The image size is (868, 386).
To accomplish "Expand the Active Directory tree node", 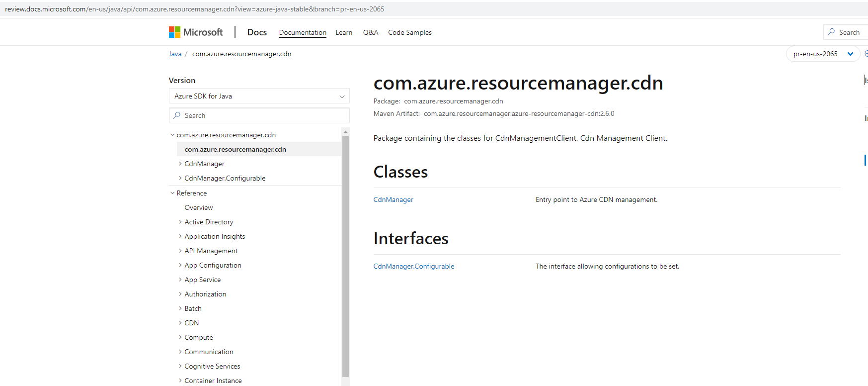I will (x=180, y=222).
